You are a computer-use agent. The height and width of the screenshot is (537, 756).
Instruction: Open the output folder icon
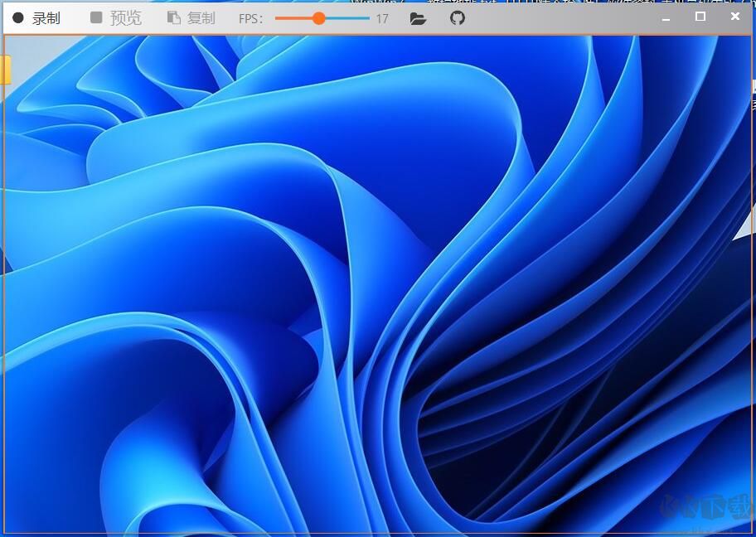418,18
